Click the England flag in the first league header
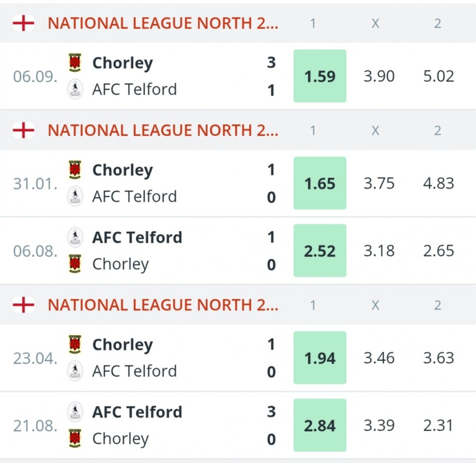The height and width of the screenshot is (463, 476). pos(23,23)
